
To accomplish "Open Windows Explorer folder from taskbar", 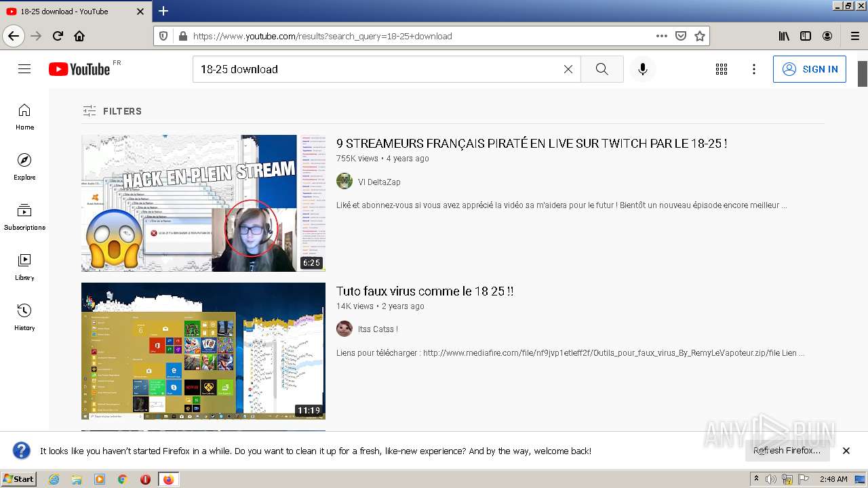I will [x=77, y=479].
